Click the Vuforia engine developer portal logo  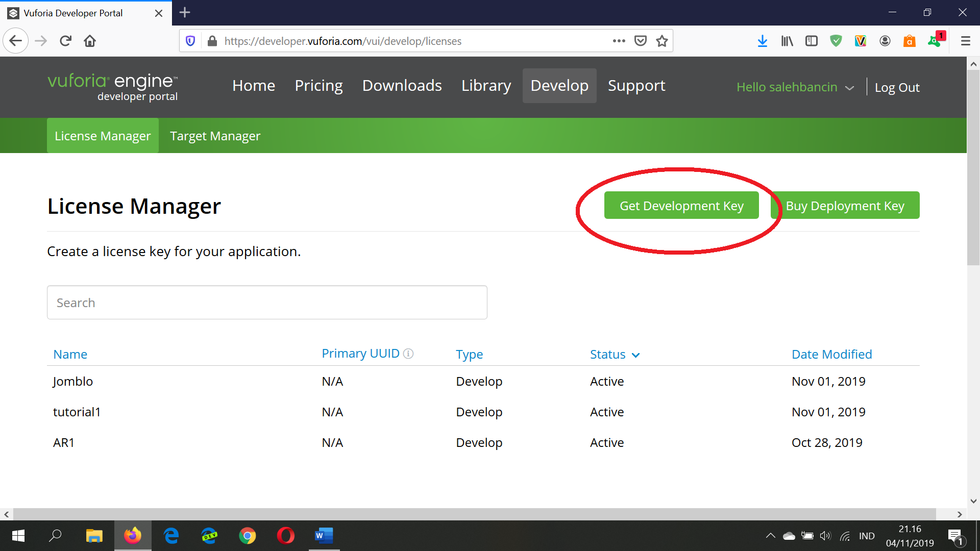pos(113,87)
